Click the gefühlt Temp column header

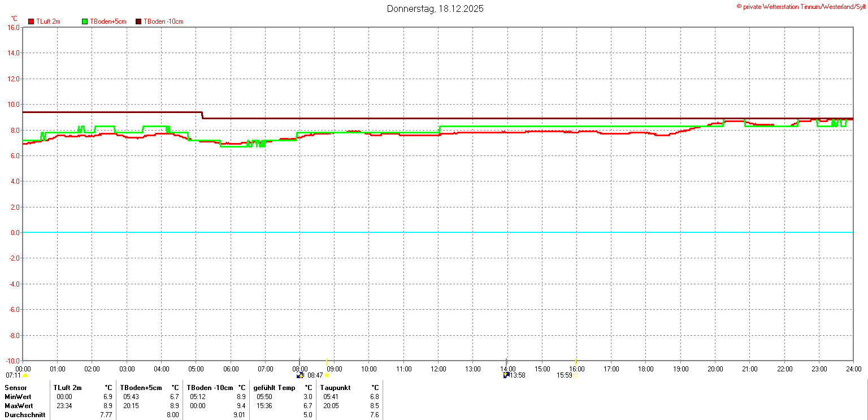pos(274,388)
